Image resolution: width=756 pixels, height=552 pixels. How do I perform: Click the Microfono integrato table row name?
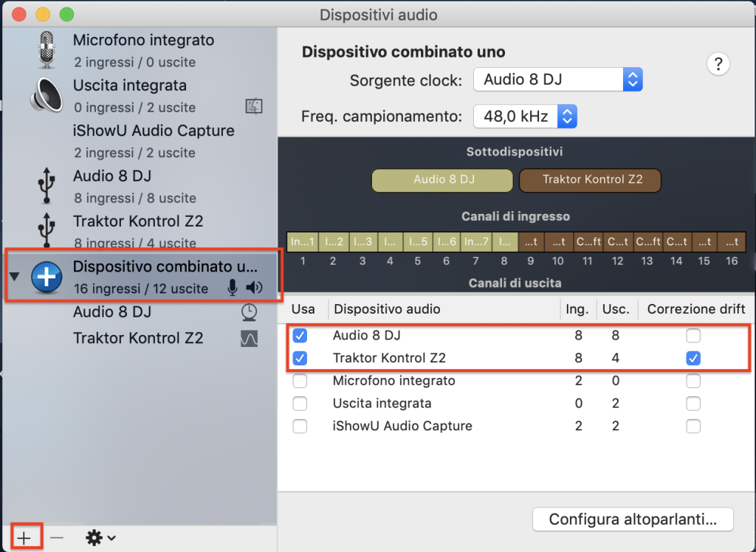point(394,381)
